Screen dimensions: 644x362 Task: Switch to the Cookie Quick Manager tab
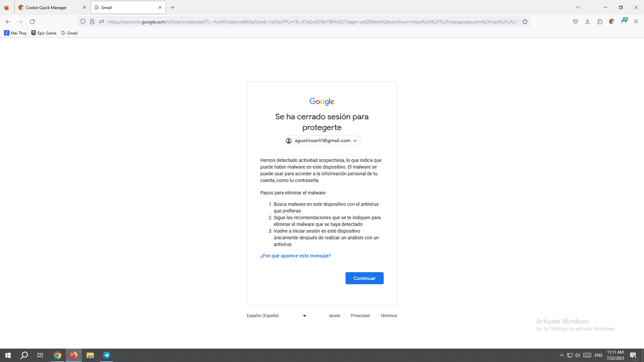click(x=52, y=7)
